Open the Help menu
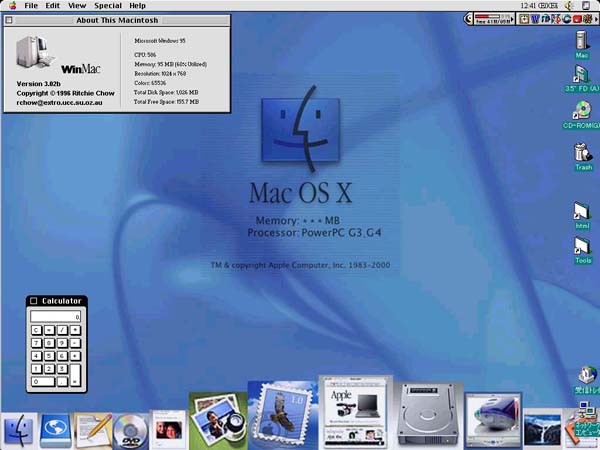 click(137, 6)
